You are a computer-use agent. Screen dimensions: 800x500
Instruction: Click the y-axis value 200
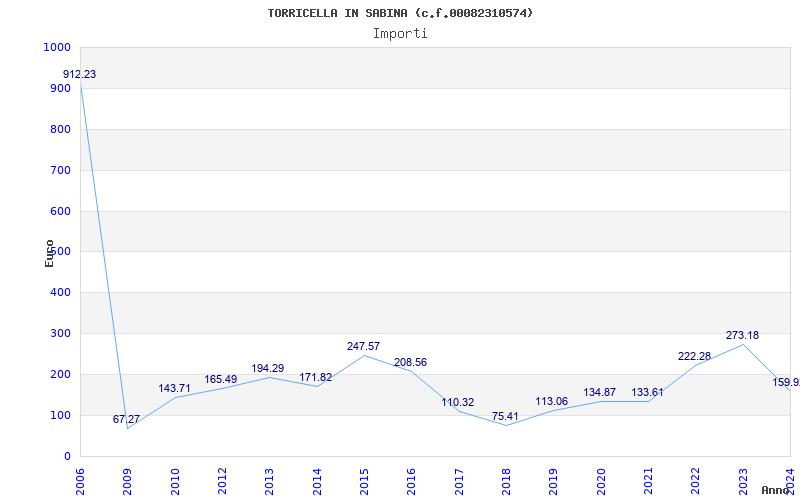60,374
